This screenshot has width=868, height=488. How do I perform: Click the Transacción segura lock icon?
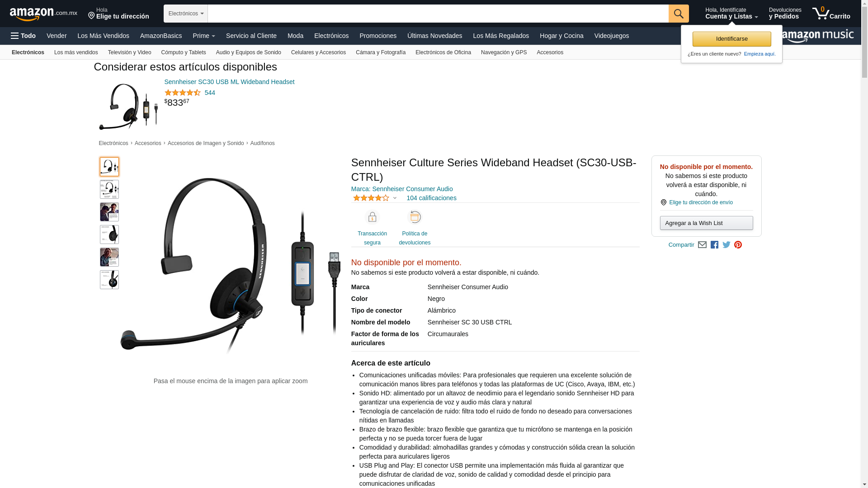(x=372, y=217)
